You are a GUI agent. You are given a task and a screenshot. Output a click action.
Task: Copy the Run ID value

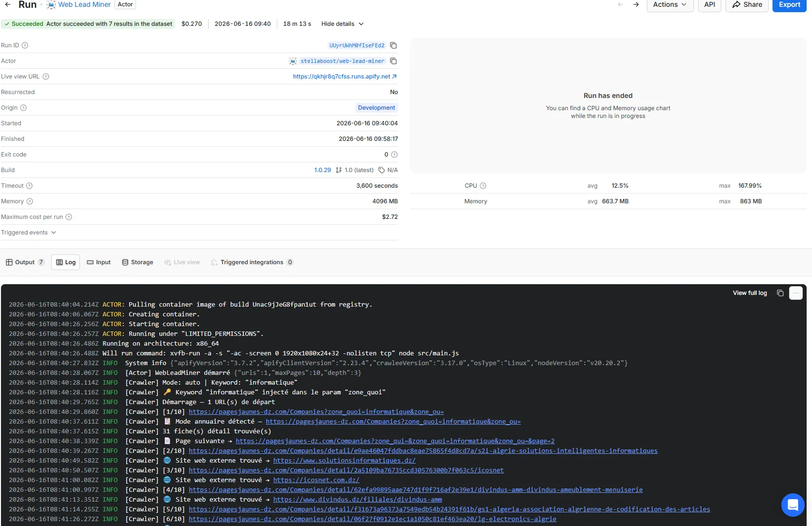point(393,45)
